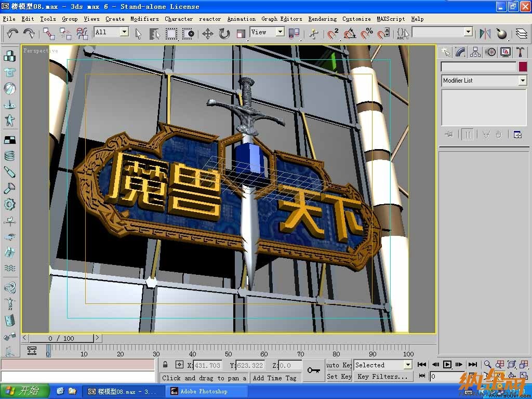Click the Play Animation button
The image size is (532, 399).
pos(447,364)
